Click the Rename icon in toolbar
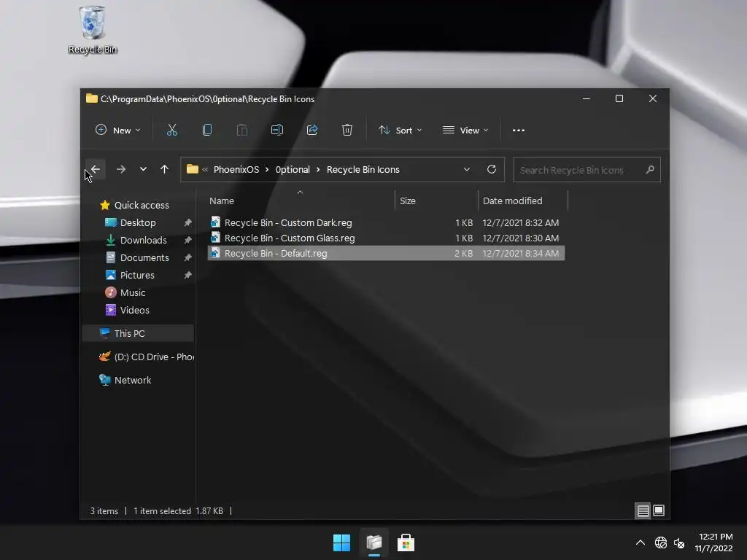 (276, 130)
